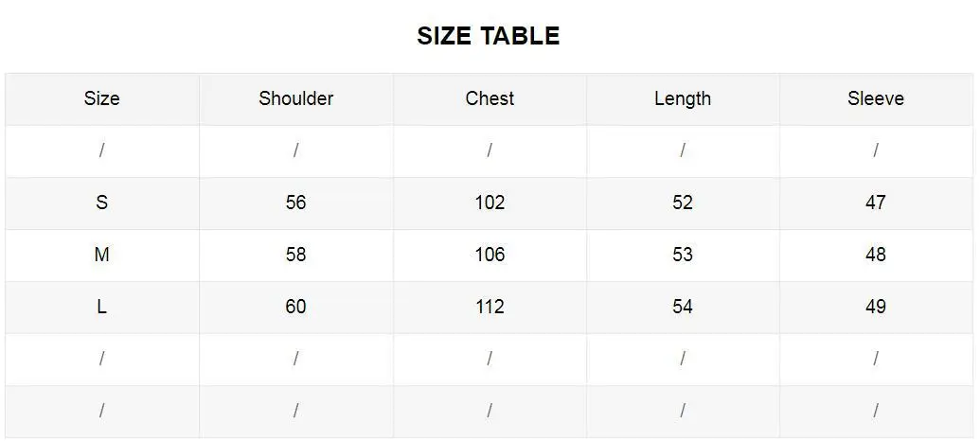The width and height of the screenshot is (980, 441).
Task: Click the SIZE TABLE heading
Action: [x=489, y=36]
